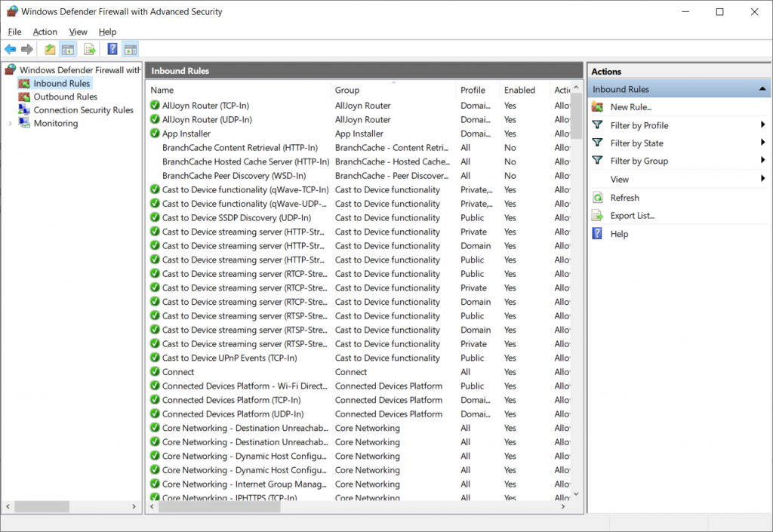Open the View submenu arrow in Actions
Screen dimensions: 773x532
click(762, 178)
